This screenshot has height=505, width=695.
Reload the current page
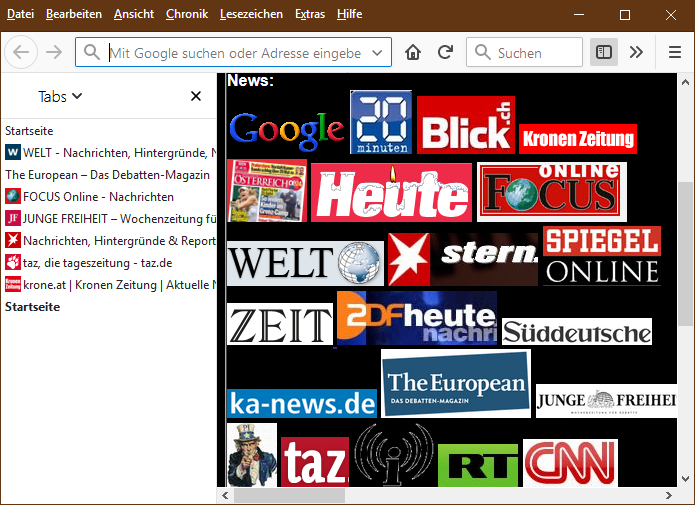(x=445, y=53)
